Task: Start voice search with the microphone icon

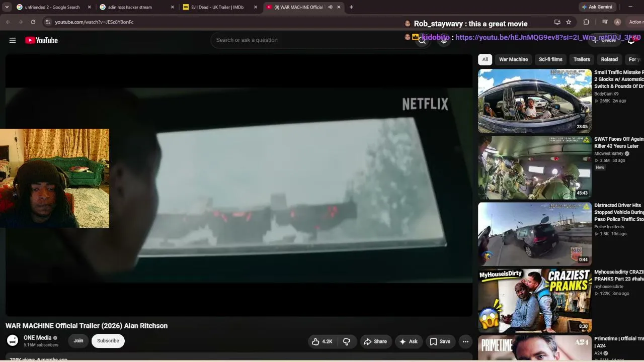Action: (444, 40)
